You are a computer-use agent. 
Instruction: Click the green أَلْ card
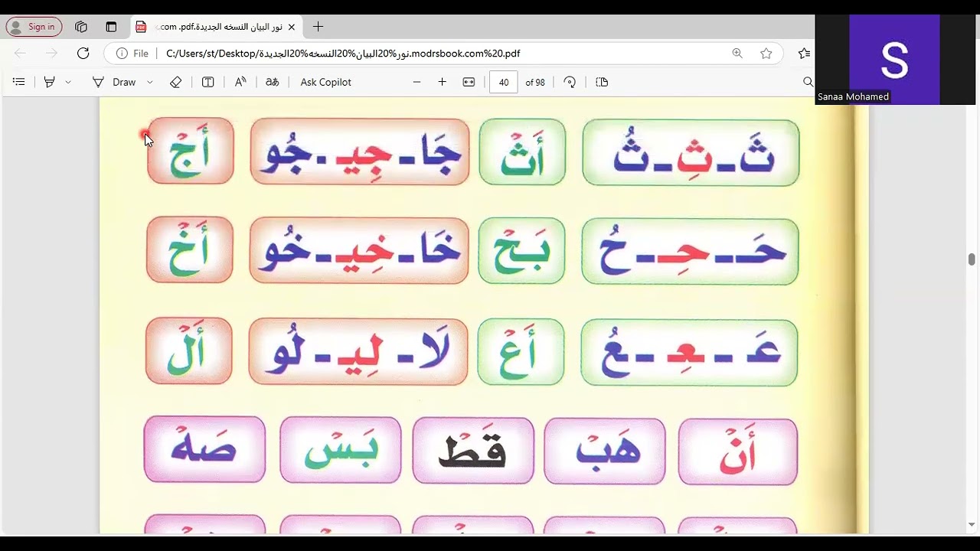click(189, 350)
